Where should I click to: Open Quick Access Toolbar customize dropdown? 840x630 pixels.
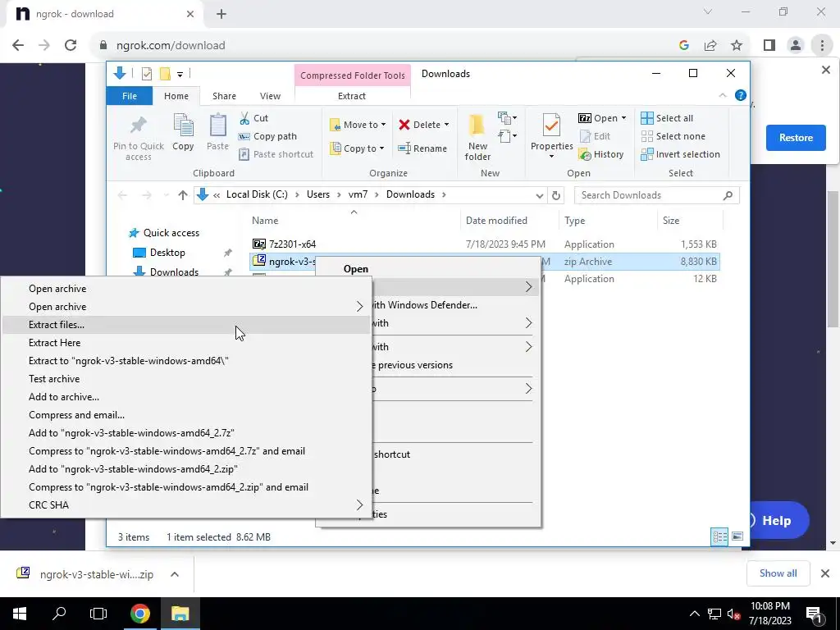click(180, 74)
